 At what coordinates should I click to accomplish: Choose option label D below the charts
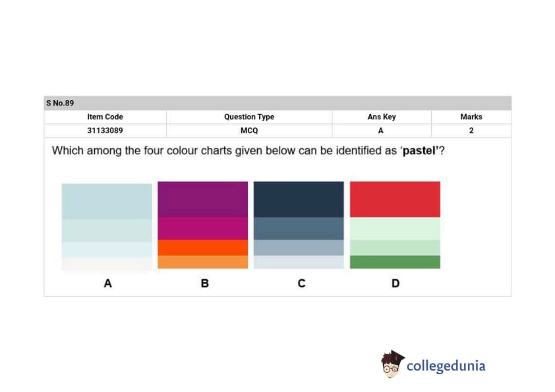pyautogui.click(x=395, y=283)
